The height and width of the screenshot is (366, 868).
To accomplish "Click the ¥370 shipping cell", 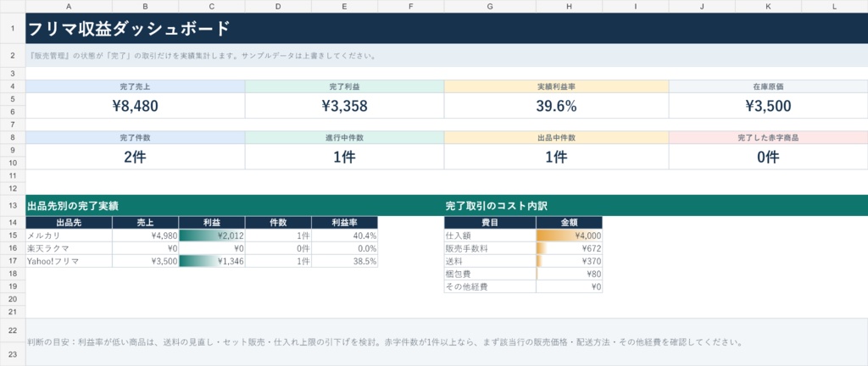I will [569, 261].
